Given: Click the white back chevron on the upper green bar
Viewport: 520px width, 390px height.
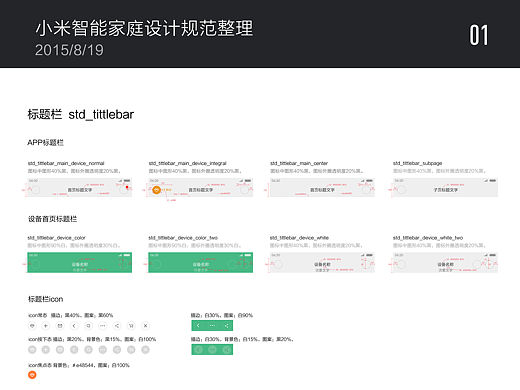Looking at the screenshot, I should (198, 325).
